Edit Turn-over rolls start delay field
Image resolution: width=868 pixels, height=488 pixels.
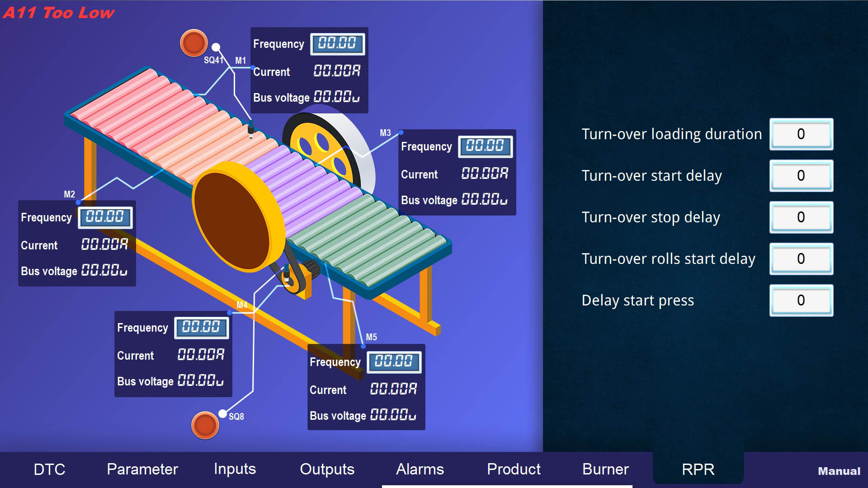801,259
